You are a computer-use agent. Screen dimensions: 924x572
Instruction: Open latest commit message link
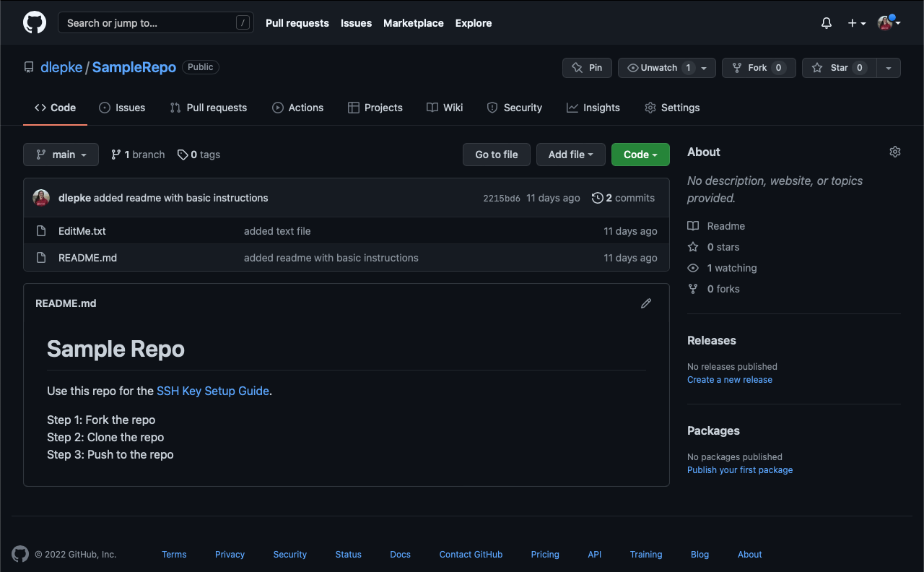181,198
